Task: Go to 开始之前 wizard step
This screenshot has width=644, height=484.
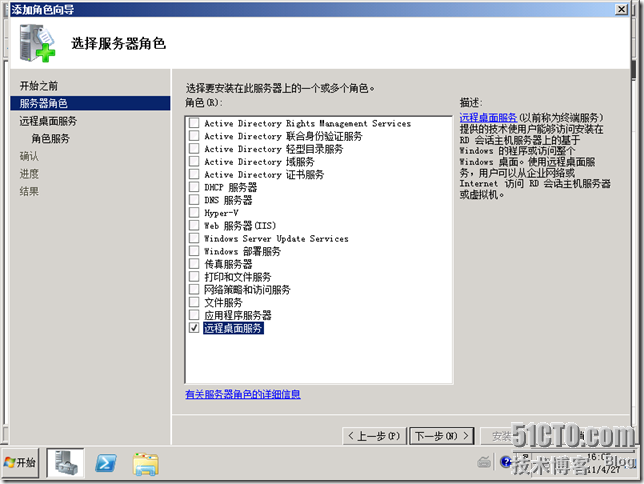Action: click(39, 86)
